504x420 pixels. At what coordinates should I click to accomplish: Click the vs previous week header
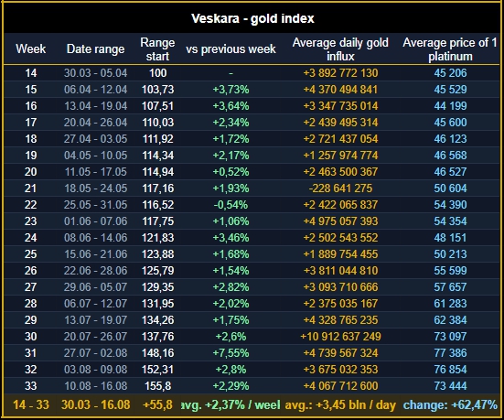tap(231, 49)
